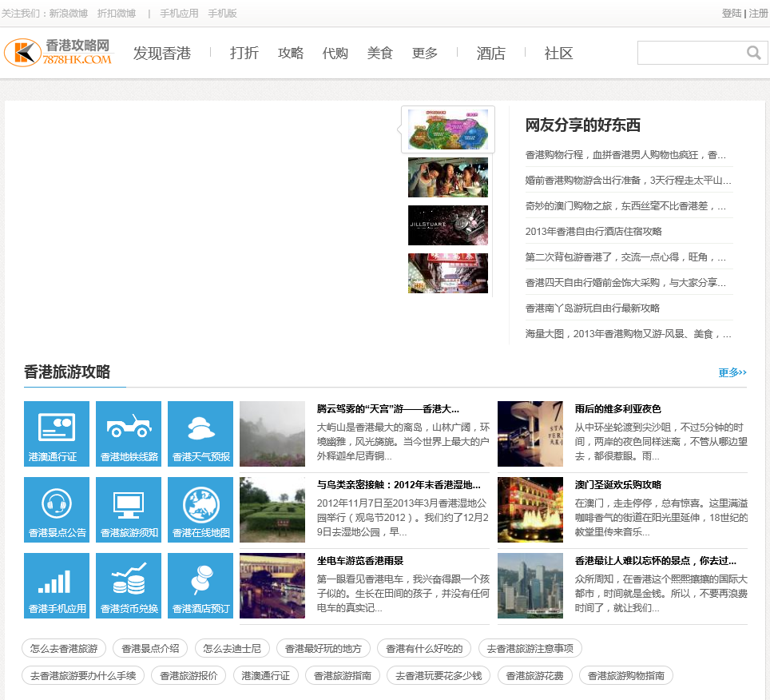Open the 香港地铁线路 vehicle icon tile

pos(129,434)
